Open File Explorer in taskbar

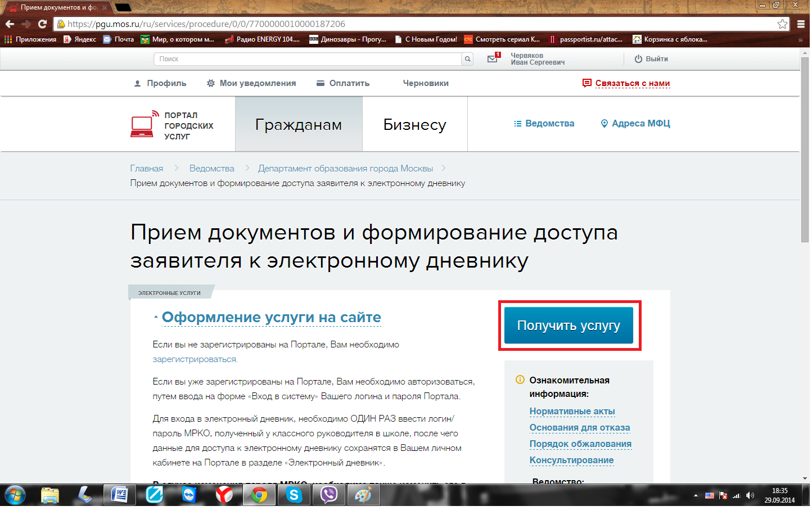click(x=51, y=496)
